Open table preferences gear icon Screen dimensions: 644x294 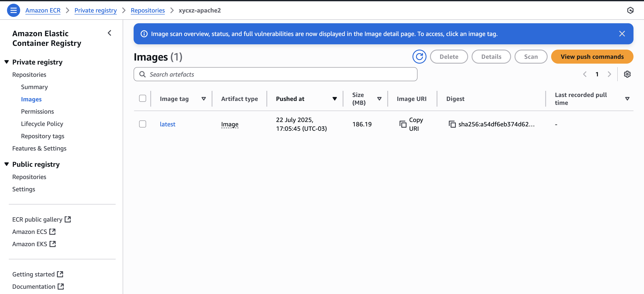(x=627, y=74)
